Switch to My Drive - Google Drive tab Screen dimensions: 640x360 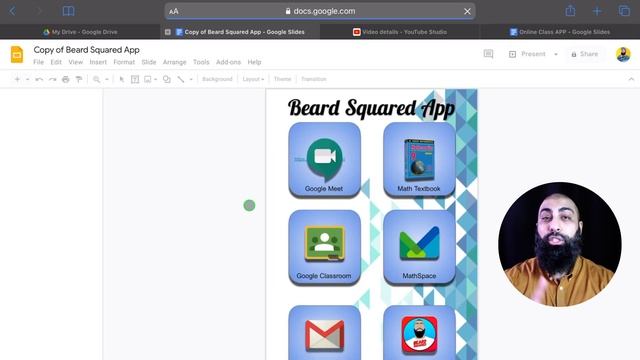(80, 32)
